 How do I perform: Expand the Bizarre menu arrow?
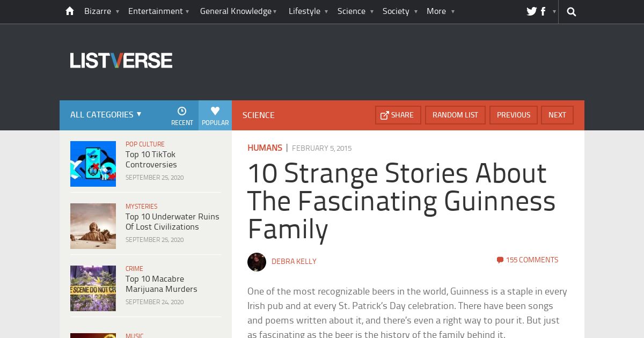click(118, 12)
